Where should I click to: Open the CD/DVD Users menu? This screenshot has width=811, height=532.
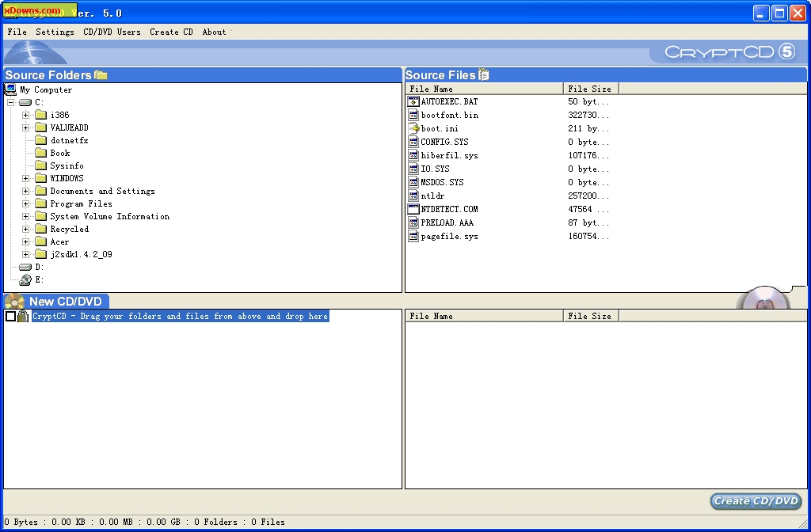[112, 32]
